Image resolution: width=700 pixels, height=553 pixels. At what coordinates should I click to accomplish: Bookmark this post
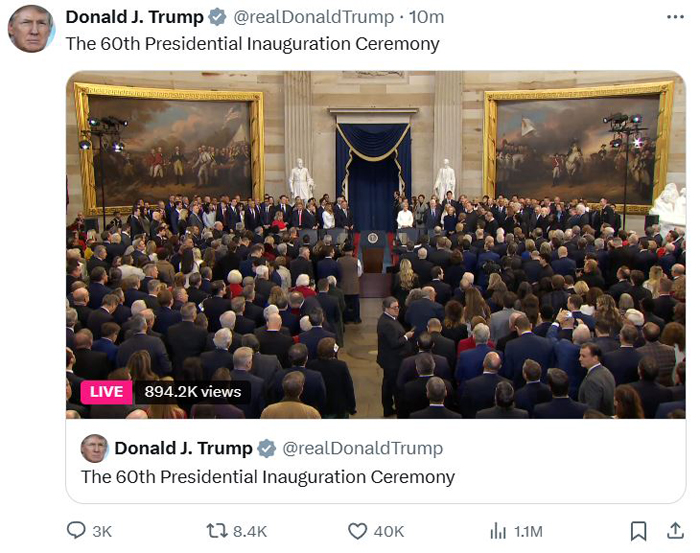point(638,531)
